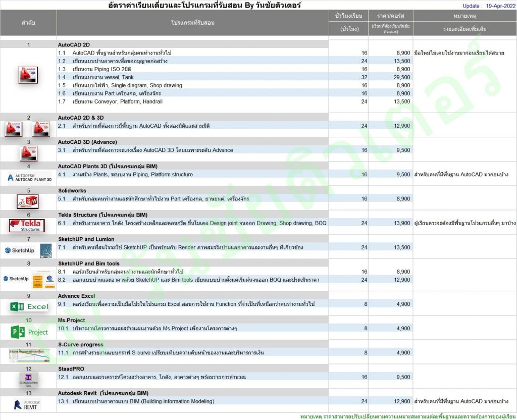Select the AutoCAD 3D logo beside row 3.1
The height and width of the screenshot is (420, 517).
click(x=29, y=153)
